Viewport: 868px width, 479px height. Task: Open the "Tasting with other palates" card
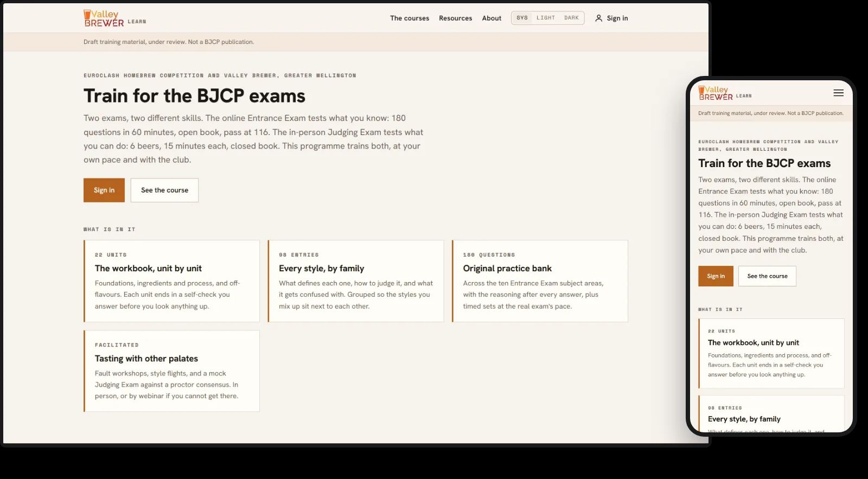171,371
